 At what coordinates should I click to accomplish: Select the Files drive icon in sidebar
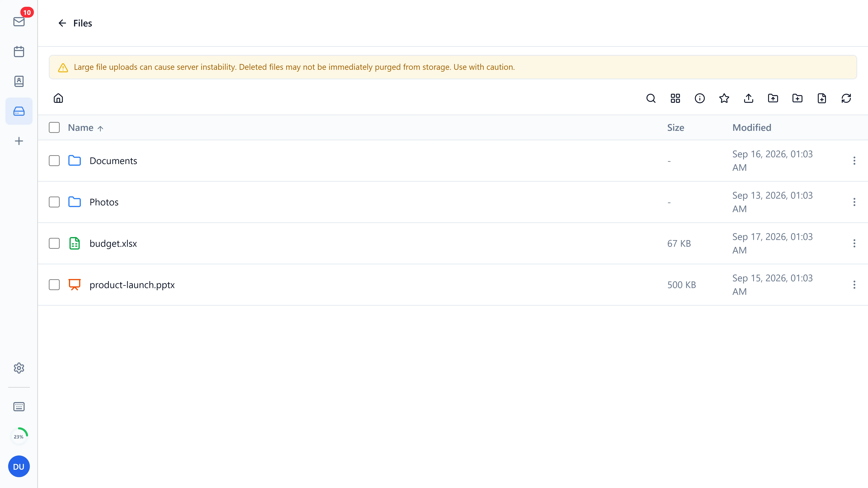point(19,111)
